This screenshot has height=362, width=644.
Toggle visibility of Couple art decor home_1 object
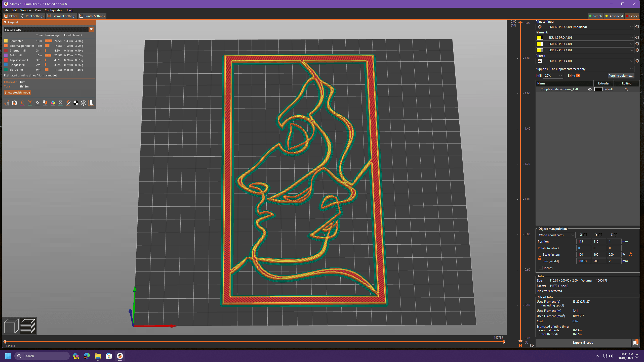tap(590, 89)
